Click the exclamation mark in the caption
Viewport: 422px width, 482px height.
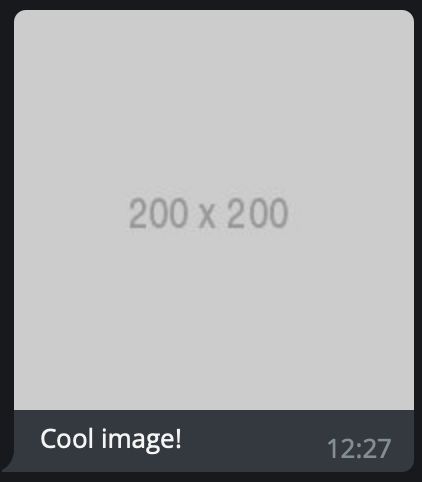pyautogui.click(x=179, y=438)
